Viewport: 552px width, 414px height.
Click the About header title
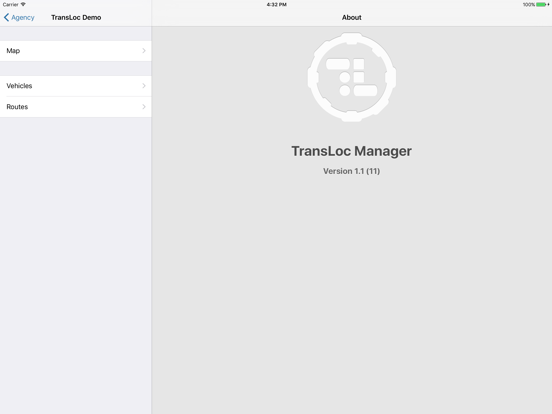(351, 17)
